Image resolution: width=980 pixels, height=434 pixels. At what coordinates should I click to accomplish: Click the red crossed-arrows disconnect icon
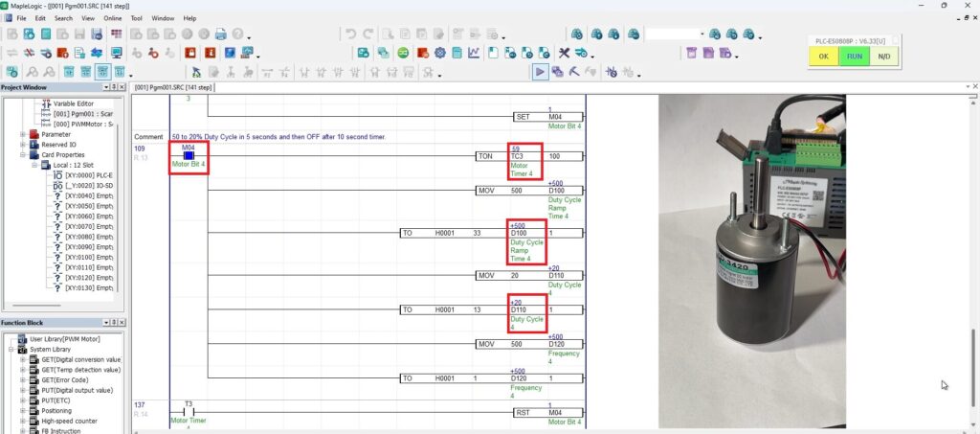29,53
